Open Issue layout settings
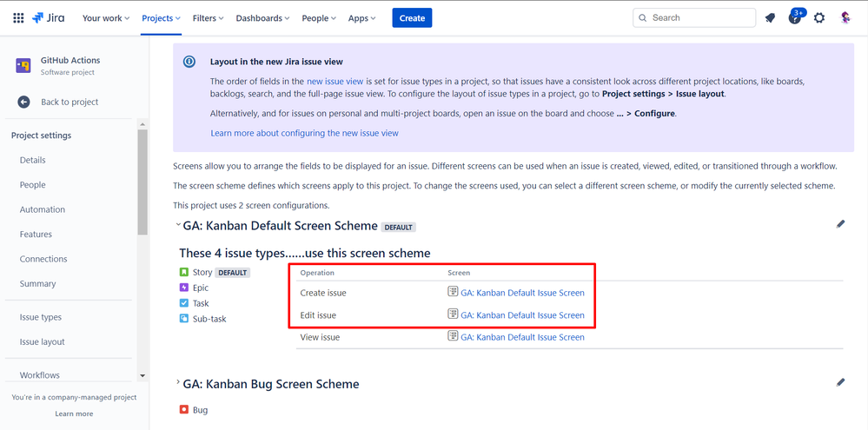This screenshot has width=868, height=430. point(42,342)
